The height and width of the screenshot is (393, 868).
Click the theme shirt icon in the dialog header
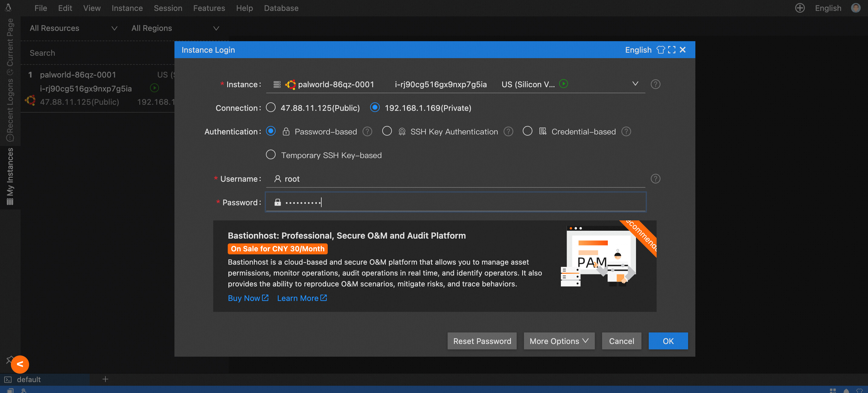pyautogui.click(x=661, y=50)
